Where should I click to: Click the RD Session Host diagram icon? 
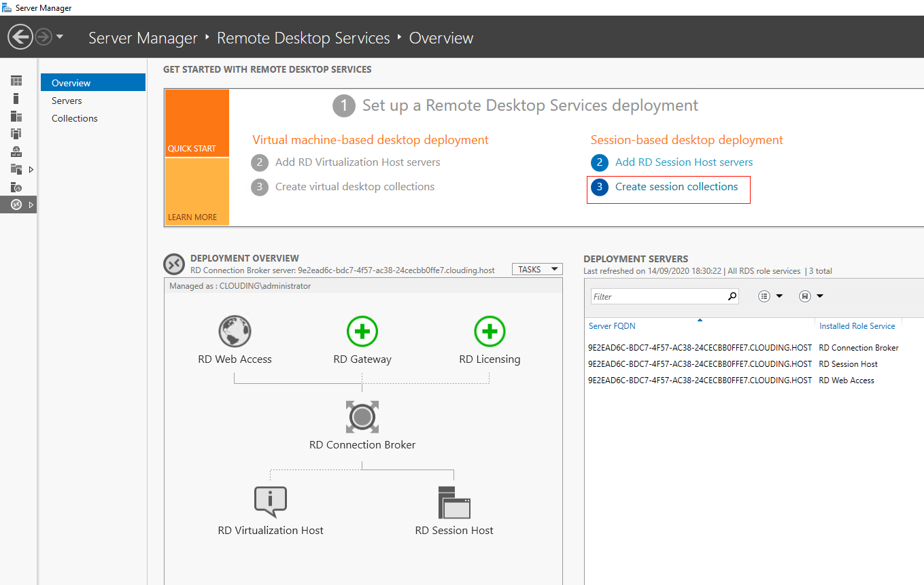click(x=454, y=502)
